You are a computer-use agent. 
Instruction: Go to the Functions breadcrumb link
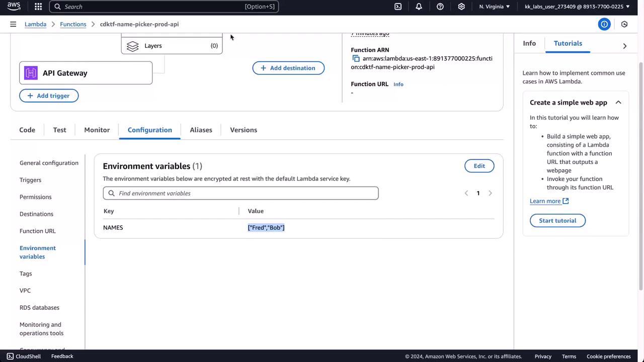pyautogui.click(x=73, y=24)
